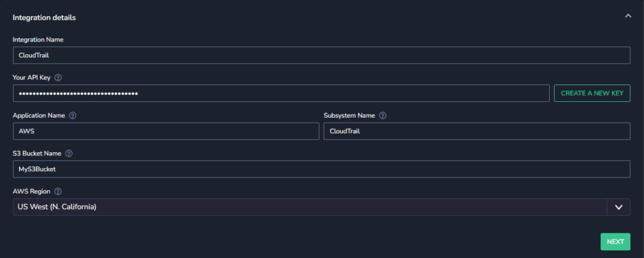Click CREATE A NEW KEY button

pos(592,93)
